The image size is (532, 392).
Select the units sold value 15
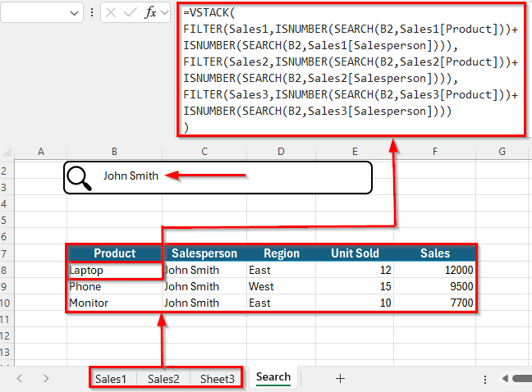coord(355,286)
